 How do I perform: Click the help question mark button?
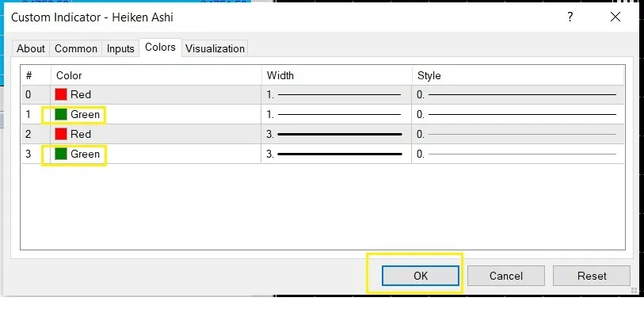tap(570, 17)
